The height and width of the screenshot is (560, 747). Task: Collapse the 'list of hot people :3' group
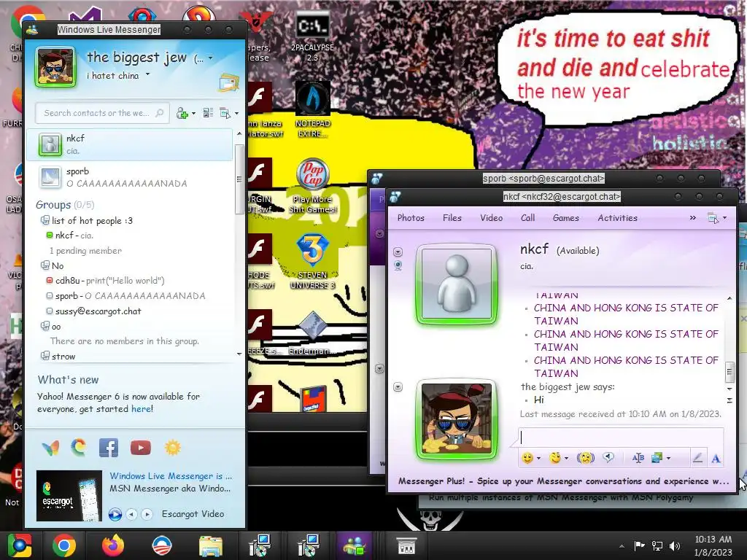(44, 220)
